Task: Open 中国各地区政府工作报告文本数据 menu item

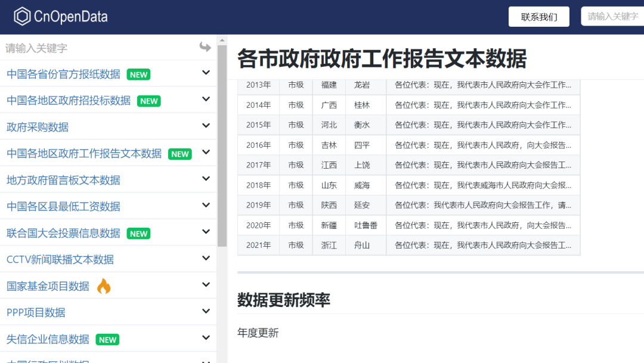Action: pos(84,154)
